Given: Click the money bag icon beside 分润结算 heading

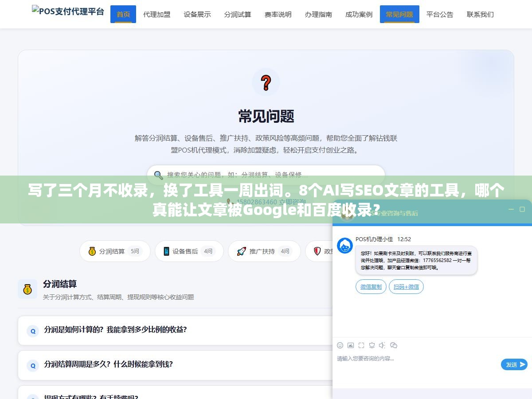Looking at the screenshot, I should point(27,289).
